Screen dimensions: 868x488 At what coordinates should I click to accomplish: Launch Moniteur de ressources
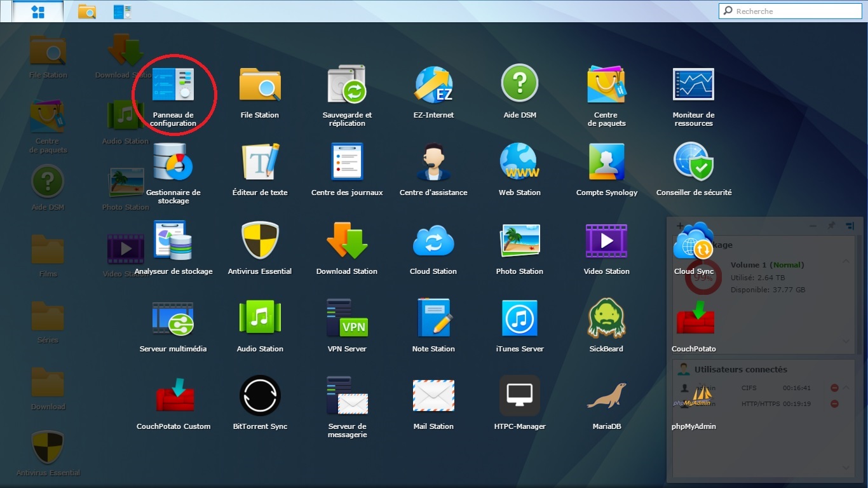[693, 86]
